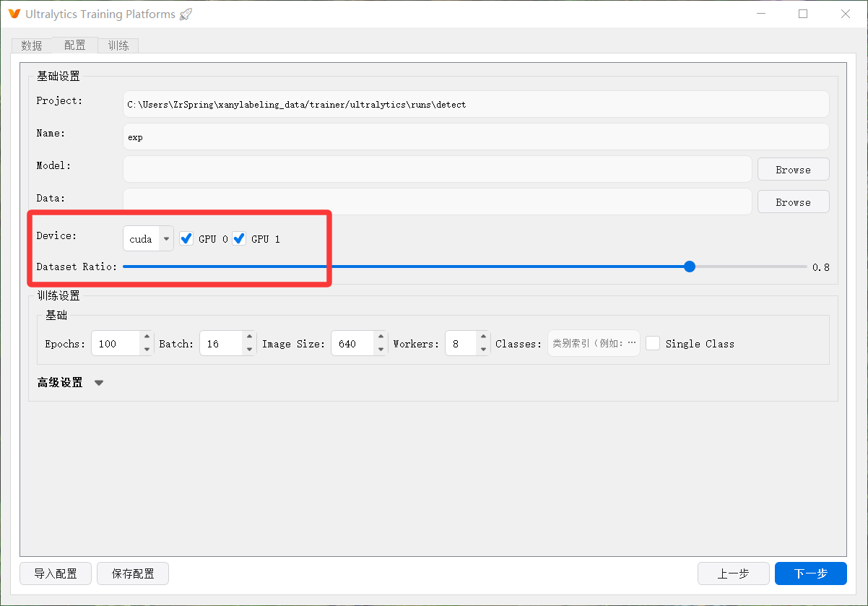The height and width of the screenshot is (606, 868).
Task: Decrease Batch with down arrow
Action: pos(249,350)
